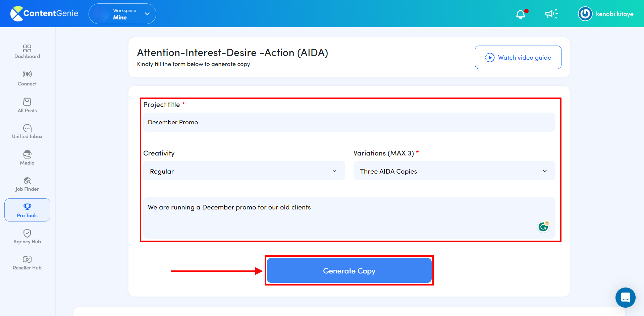Click the Grammarly suggestions badge

(x=543, y=227)
